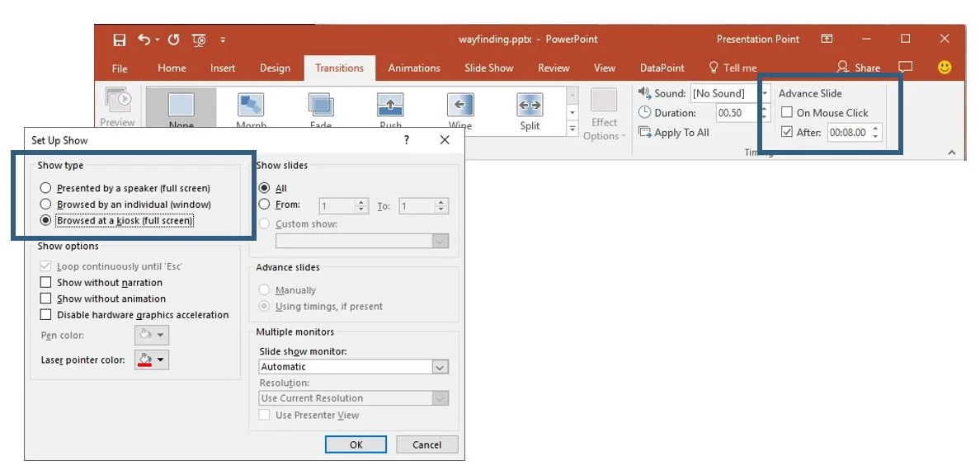The image size is (980, 470).
Task: Enable Show without narration checkbox
Action: (45, 283)
